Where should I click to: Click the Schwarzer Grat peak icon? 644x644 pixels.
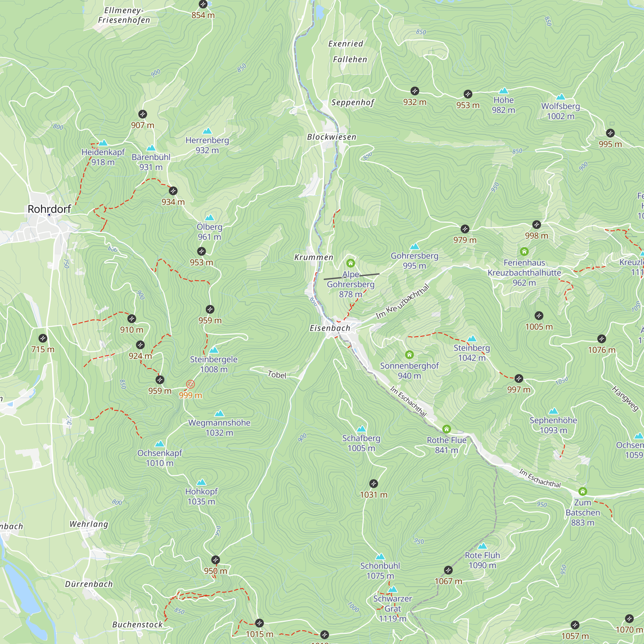click(393, 590)
